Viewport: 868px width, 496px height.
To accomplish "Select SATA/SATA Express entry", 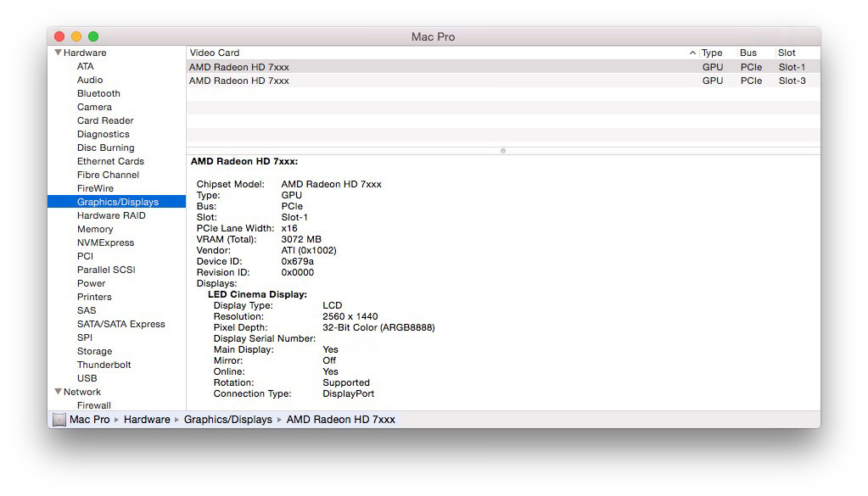I will pyautogui.click(x=121, y=324).
